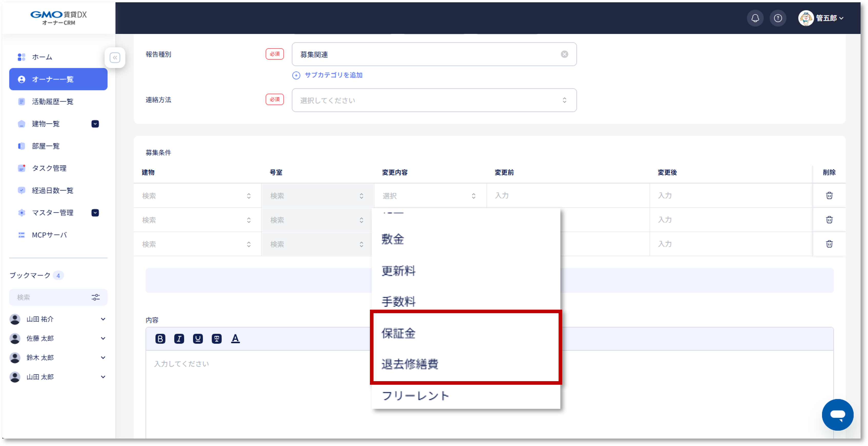This screenshot has height=446, width=868.
Task: Open the 連絡方法 dropdown
Action: coord(434,100)
